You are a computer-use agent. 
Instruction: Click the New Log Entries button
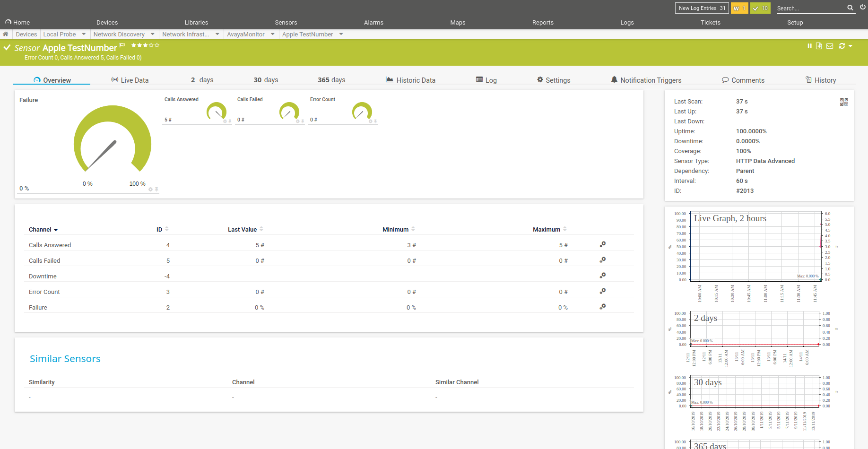click(x=702, y=8)
